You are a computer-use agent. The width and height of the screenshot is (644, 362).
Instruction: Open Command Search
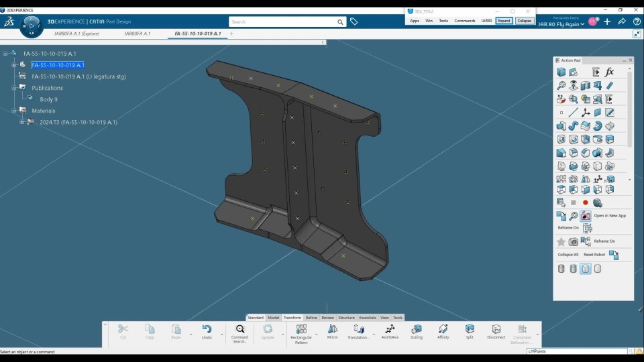[240, 334]
